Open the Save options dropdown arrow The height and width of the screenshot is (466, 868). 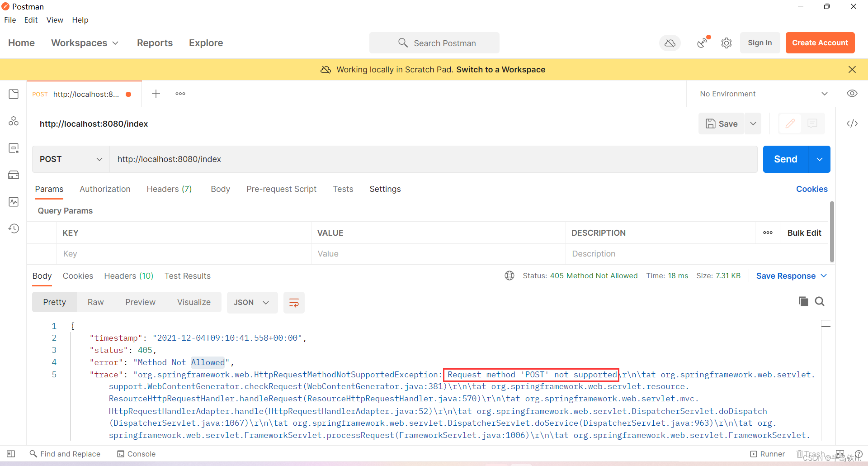pyautogui.click(x=753, y=124)
